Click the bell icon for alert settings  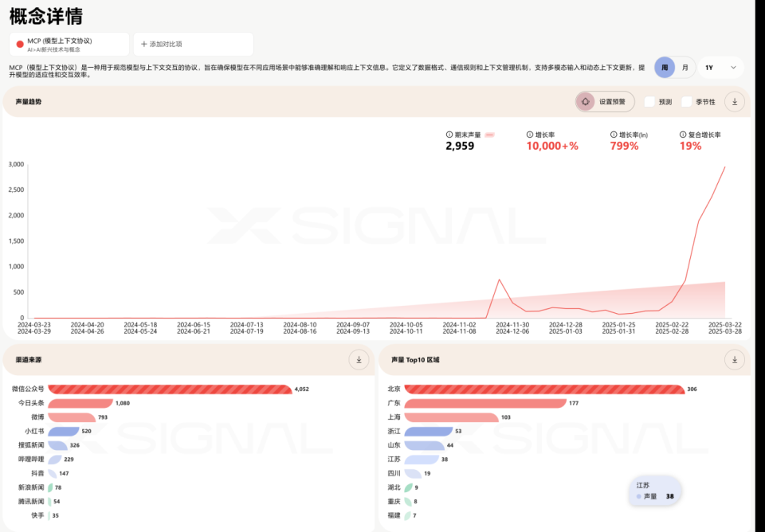tap(586, 102)
